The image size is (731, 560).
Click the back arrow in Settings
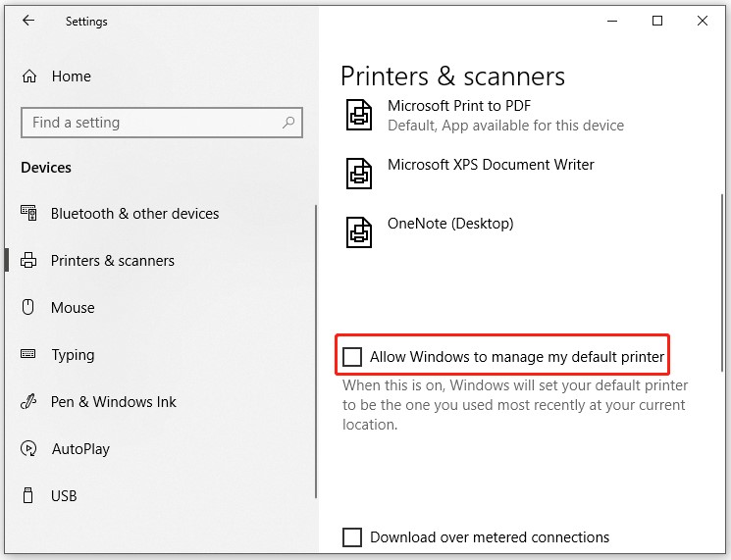tap(27, 21)
